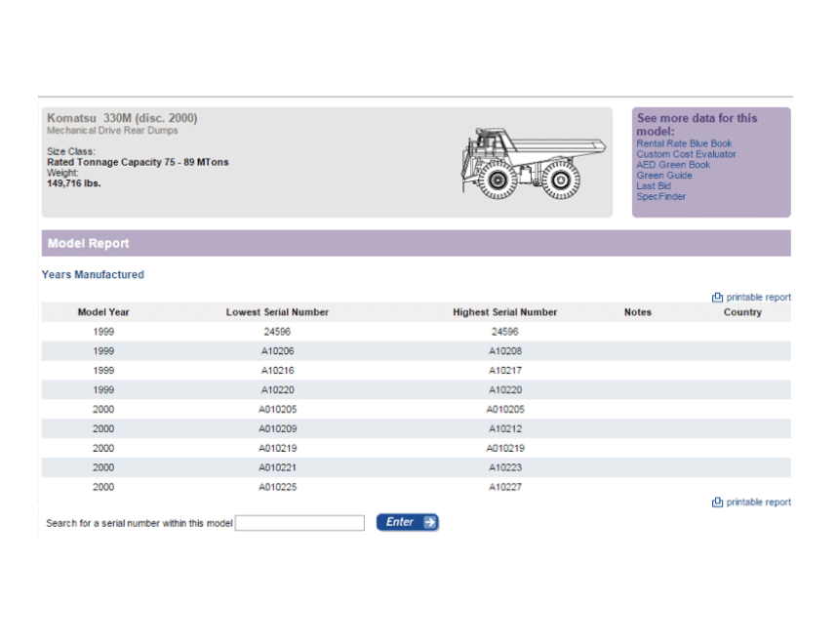Viewport: 837px width, 644px height.
Task: Go to the AED Green Book link
Action: 673,165
